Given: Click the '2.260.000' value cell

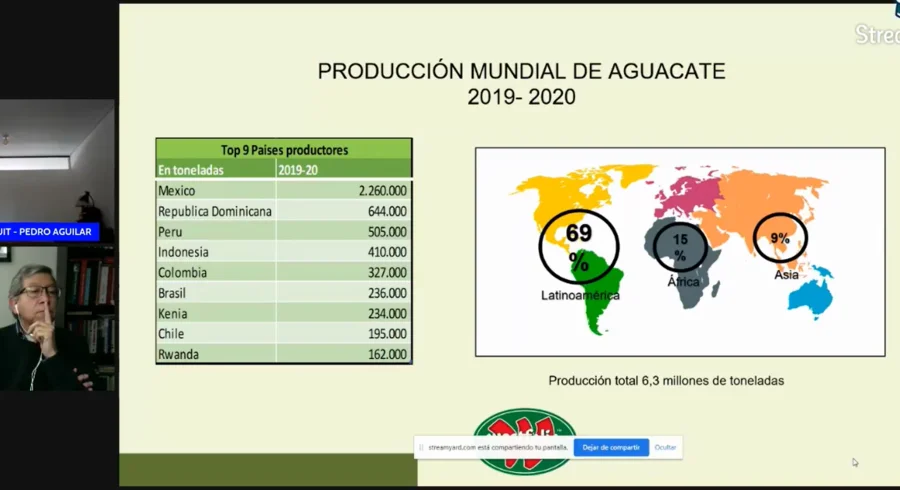Looking at the screenshot, I should [343, 190].
